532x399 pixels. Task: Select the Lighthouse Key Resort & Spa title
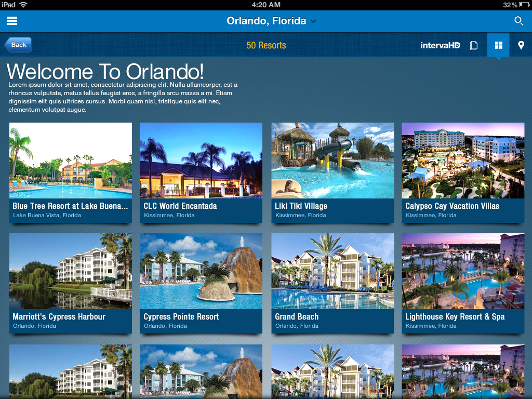[455, 316]
